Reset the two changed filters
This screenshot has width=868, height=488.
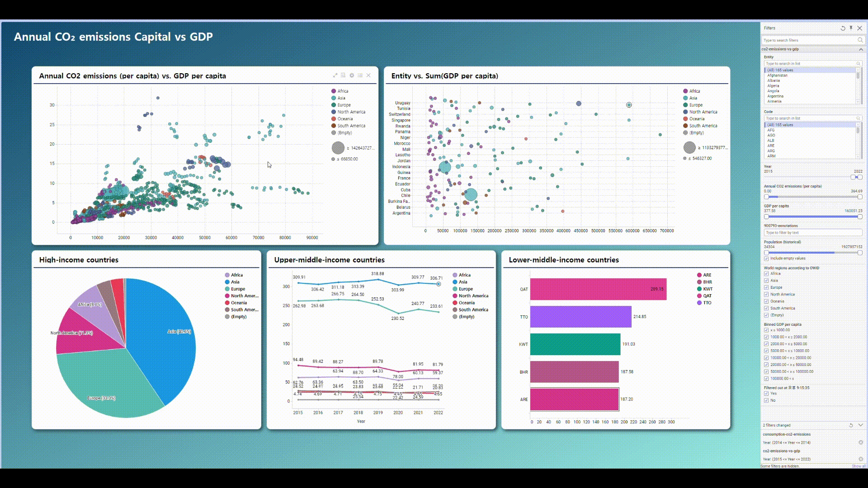pyautogui.click(x=851, y=425)
